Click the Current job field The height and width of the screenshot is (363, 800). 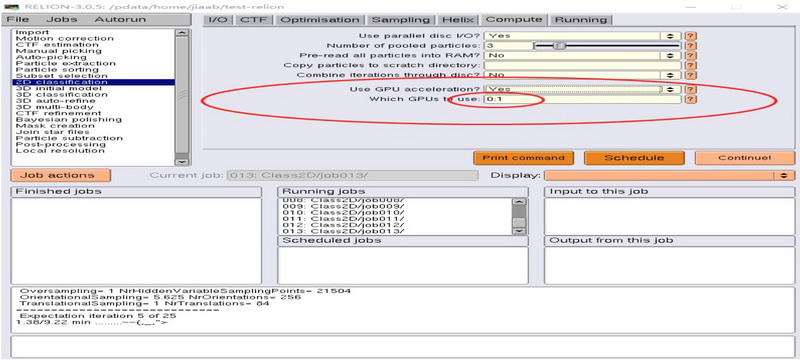[352, 175]
